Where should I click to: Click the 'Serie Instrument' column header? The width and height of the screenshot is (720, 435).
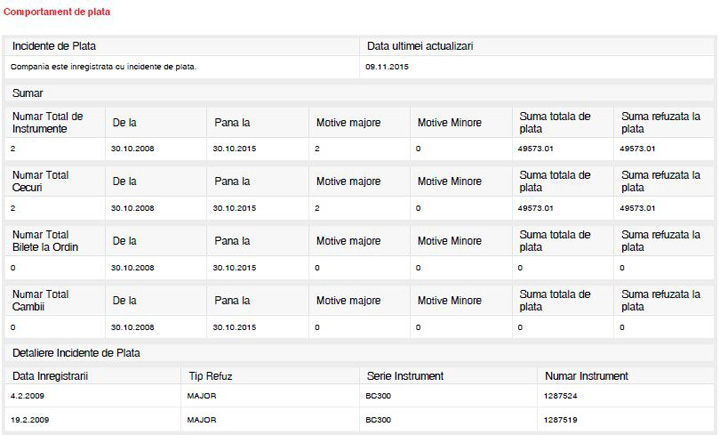click(405, 376)
